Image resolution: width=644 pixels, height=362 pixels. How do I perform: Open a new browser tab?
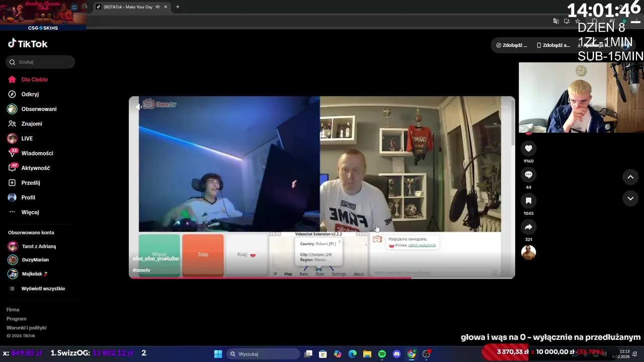click(x=178, y=7)
